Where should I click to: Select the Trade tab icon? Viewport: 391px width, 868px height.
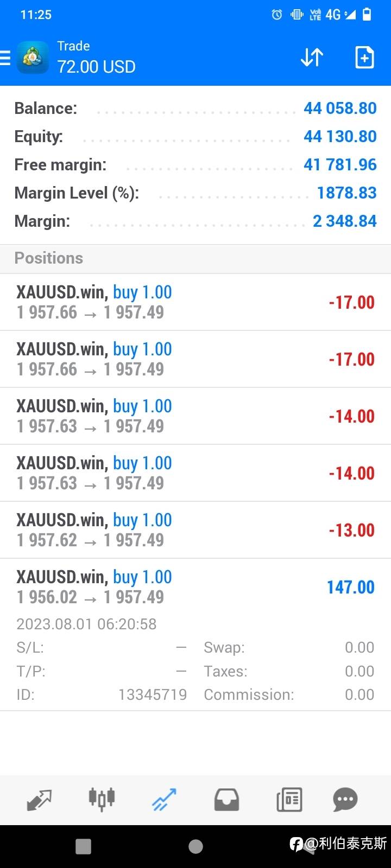point(164,800)
